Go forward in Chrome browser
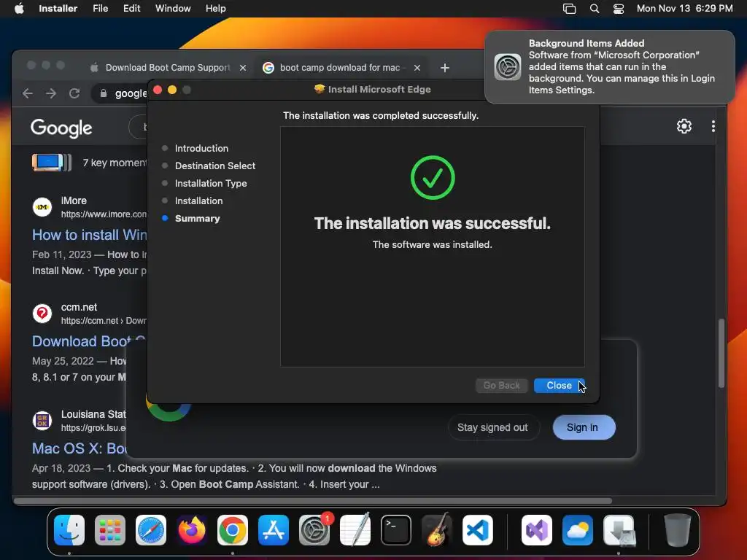This screenshot has height=560, width=747. (51, 93)
